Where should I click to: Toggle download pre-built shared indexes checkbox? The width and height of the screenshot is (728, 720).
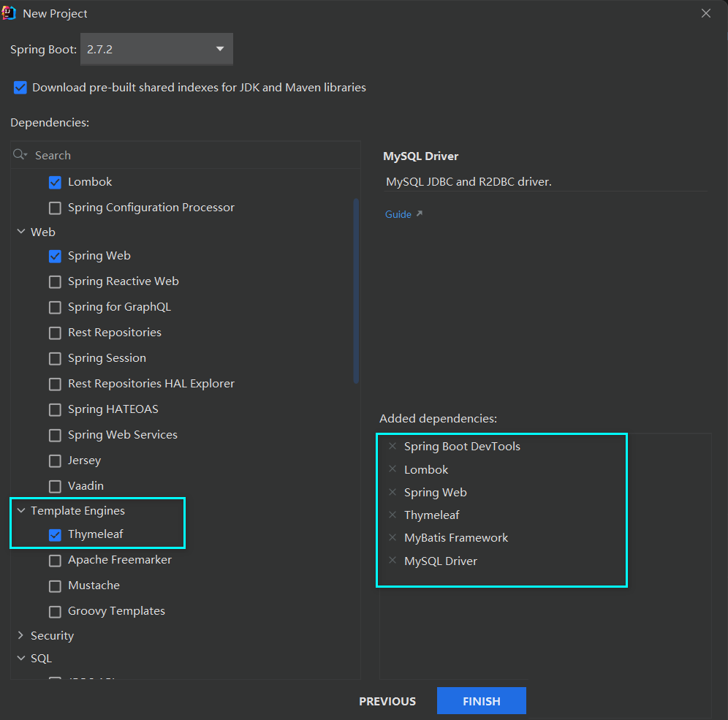[x=20, y=88]
